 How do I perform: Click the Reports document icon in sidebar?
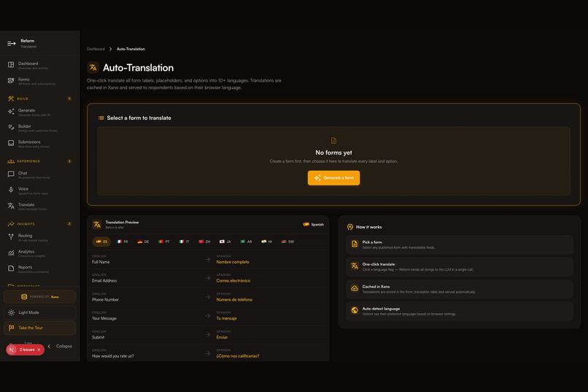(x=11, y=269)
